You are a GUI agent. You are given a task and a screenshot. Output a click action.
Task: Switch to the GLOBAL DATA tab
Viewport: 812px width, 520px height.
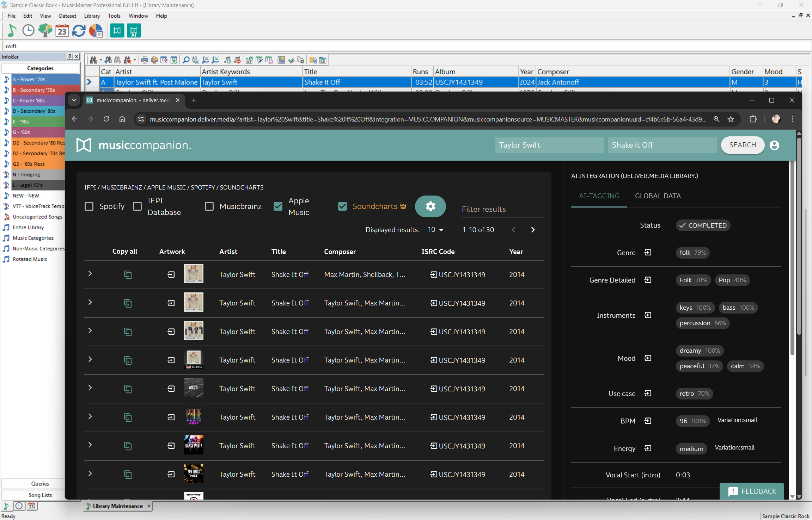[658, 196]
